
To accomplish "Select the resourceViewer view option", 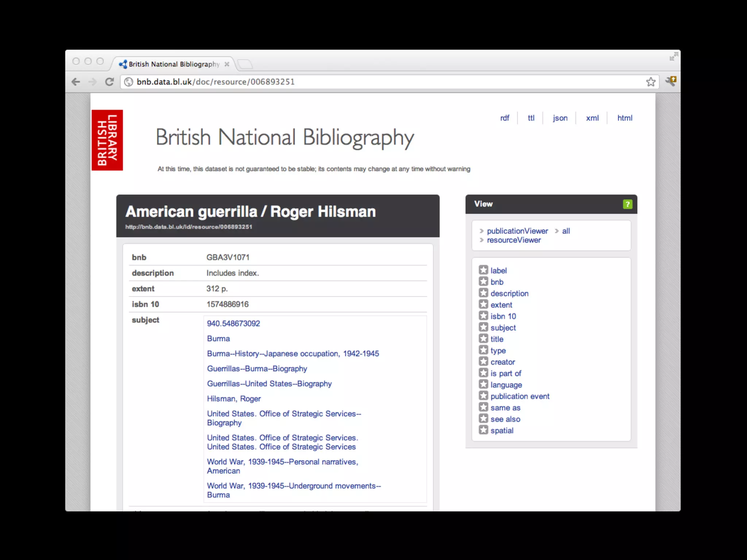I will 514,240.
